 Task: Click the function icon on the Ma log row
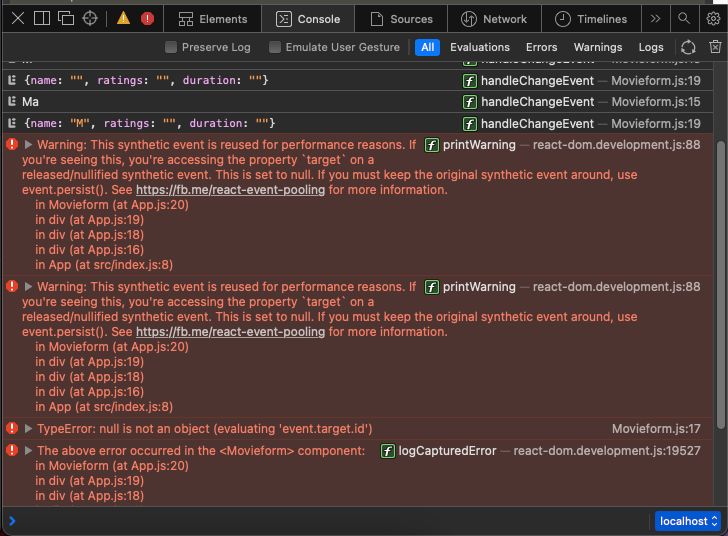coord(469,102)
